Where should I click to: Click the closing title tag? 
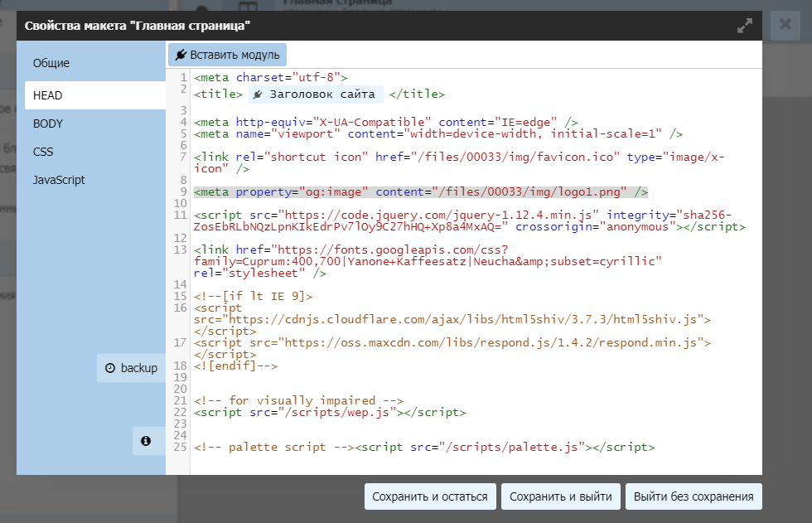[417, 94]
